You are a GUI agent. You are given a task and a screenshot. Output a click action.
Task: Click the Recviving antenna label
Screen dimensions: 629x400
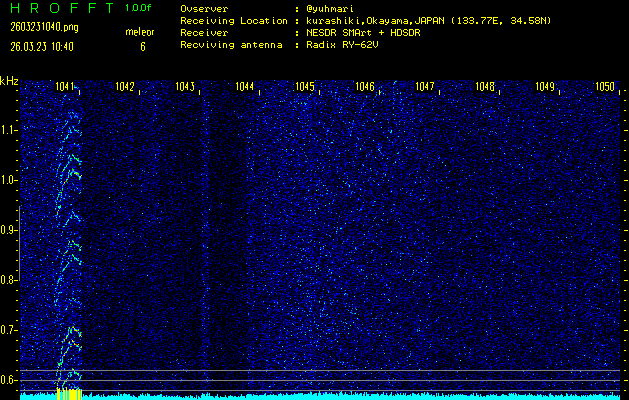click(231, 45)
